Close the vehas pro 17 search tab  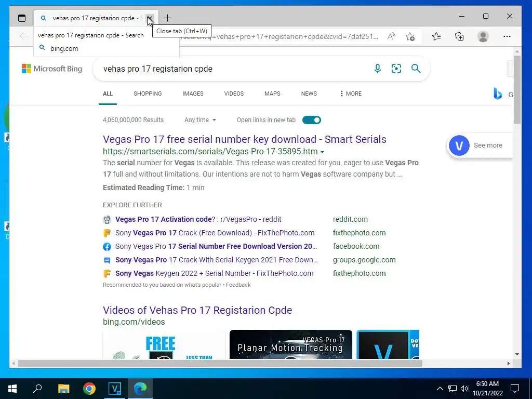click(150, 18)
